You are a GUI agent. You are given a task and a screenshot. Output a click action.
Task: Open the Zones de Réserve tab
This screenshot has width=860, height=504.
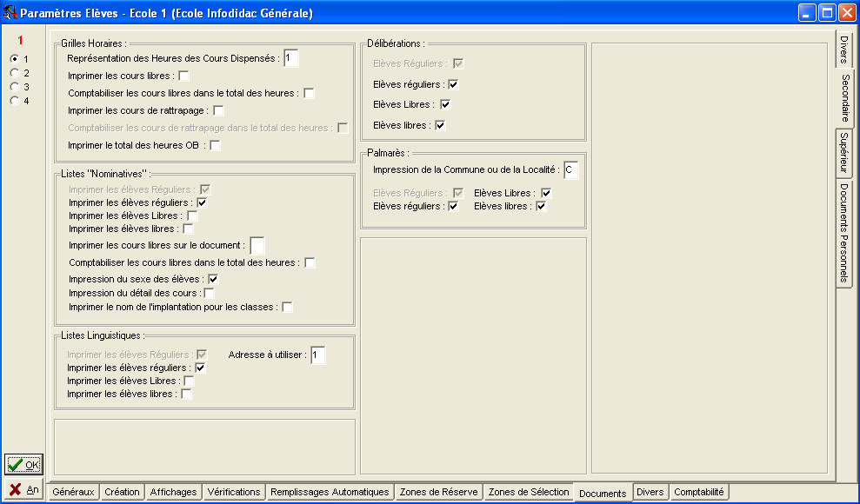click(439, 492)
